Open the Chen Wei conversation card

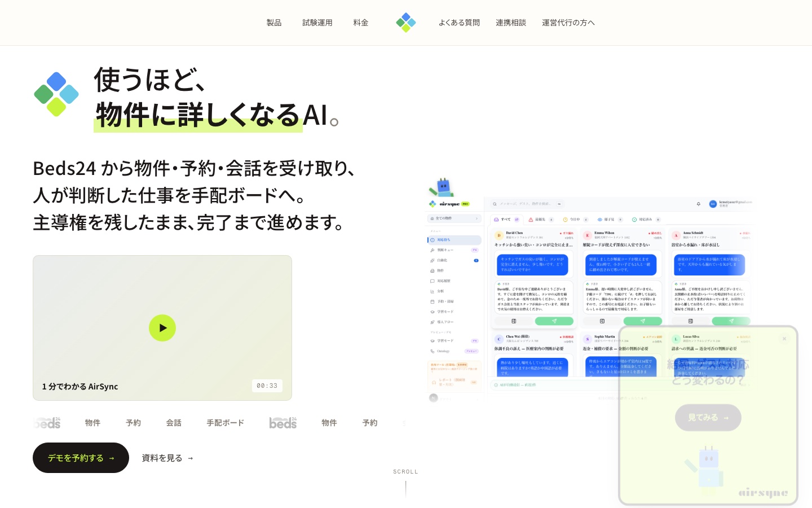534,354
